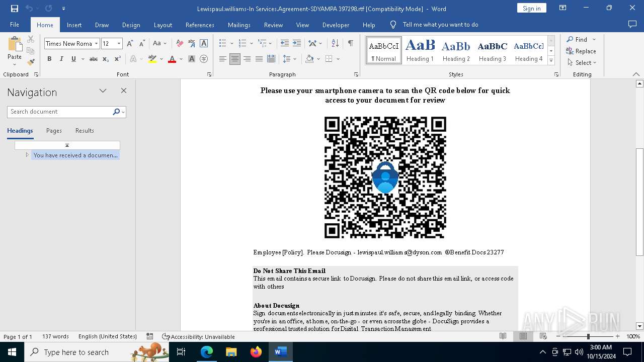Open line spacing options dropdown

[290, 59]
